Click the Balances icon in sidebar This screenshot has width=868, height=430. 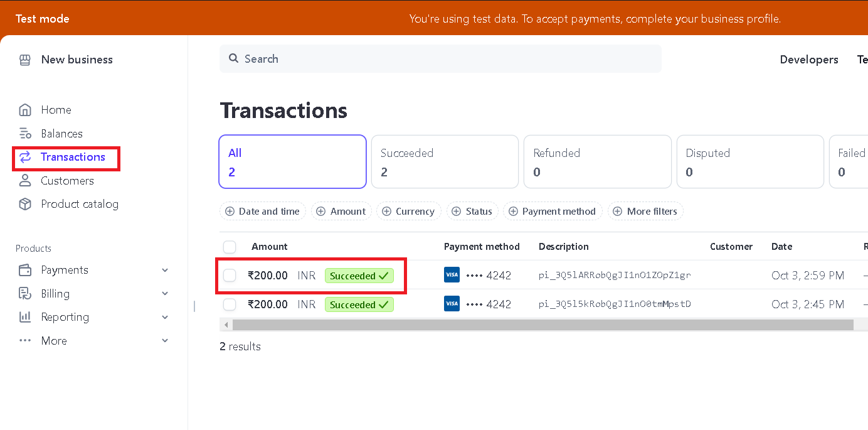pos(25,133)
